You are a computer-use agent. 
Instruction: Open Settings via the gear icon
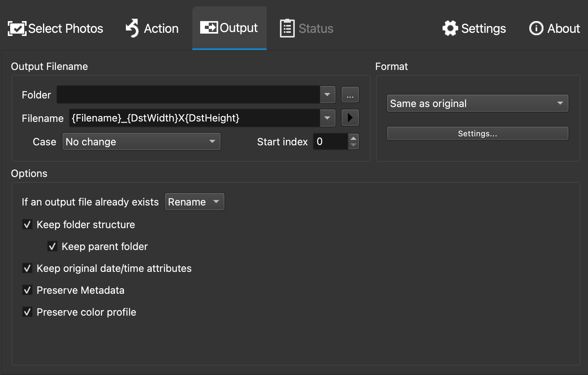click(450, 28)
